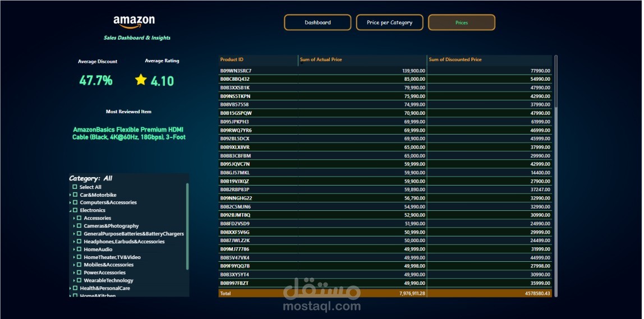This screenshot has width=644, height=319.
Task: Click actual price 139,900.00
Action: click(x=413, y=71)
